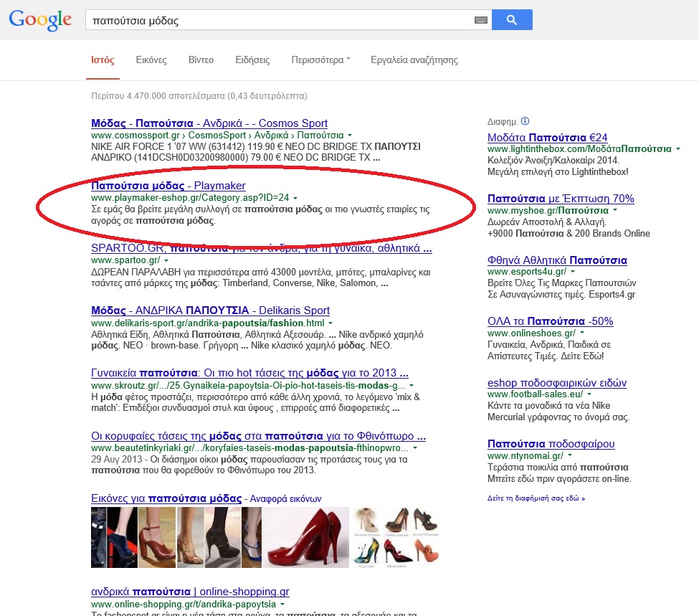This screenshot has width=699, height=616.
Task: Open the ΟΛΑ τα Παπούτσια -50% ad
Action: [551, 321]
